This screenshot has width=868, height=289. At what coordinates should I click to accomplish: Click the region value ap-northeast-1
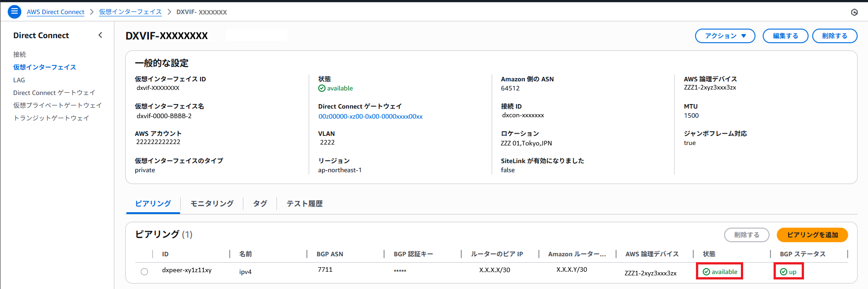(340, 170)
